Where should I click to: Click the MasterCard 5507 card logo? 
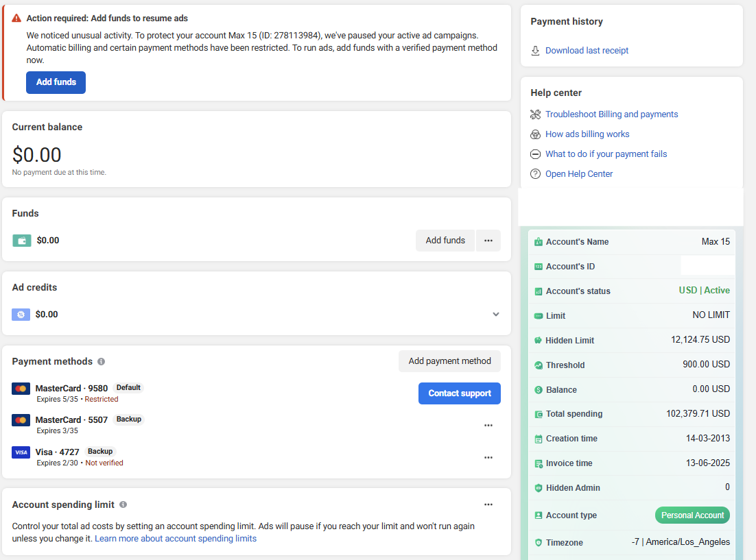coord(21,420)
